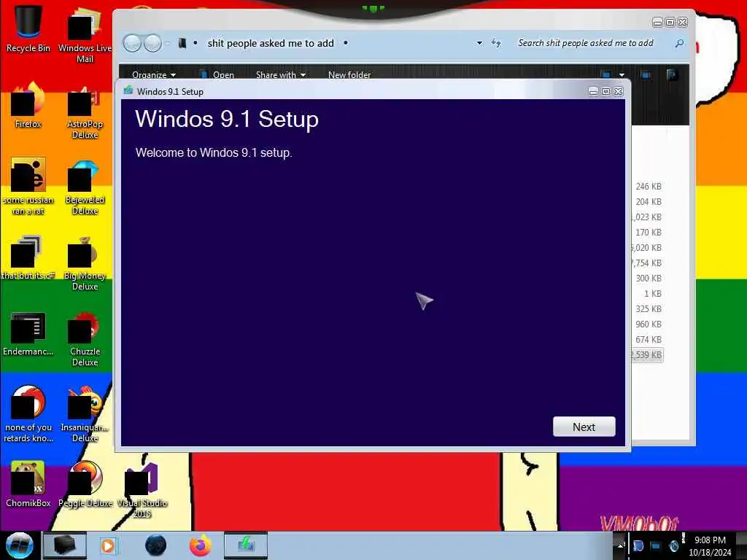This screenshot has width=747, height=560.
Task: Switch to the Explorer taskbar button
Action: click(65, 545)
